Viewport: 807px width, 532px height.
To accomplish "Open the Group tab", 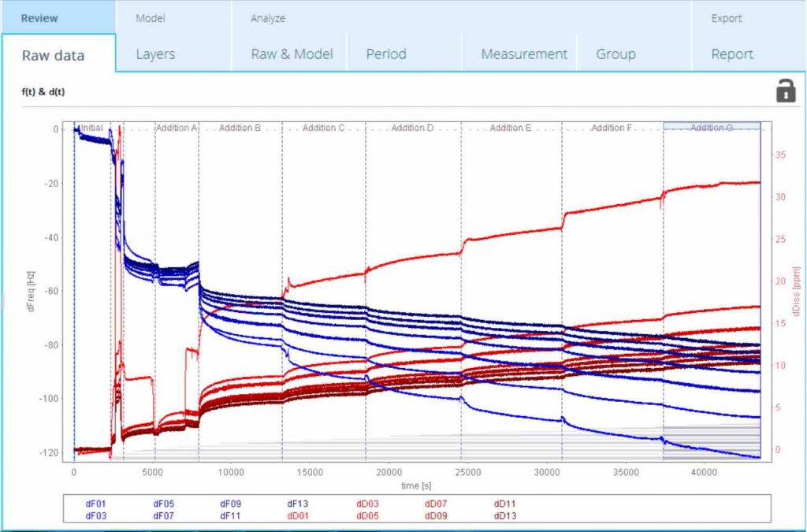I will pos(615,54).
